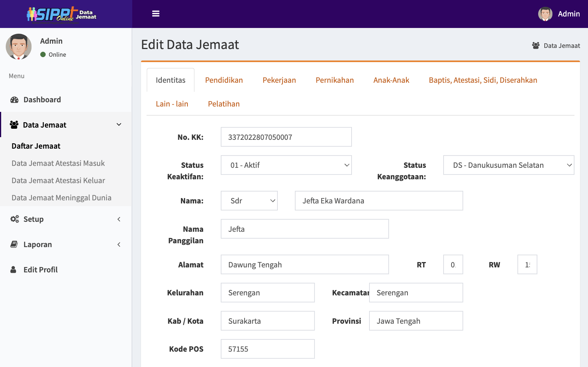Open the Sdr title dropdown

(249, 201)
